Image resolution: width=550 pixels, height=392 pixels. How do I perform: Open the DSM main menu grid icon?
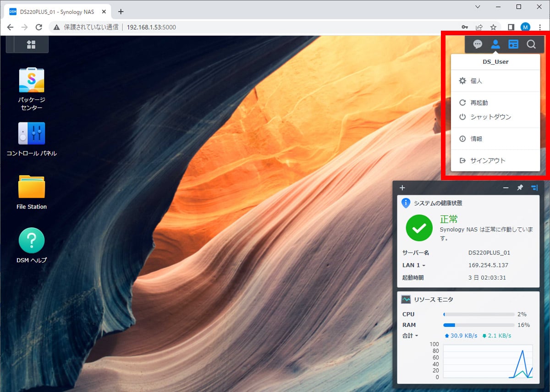pos(31,44)
